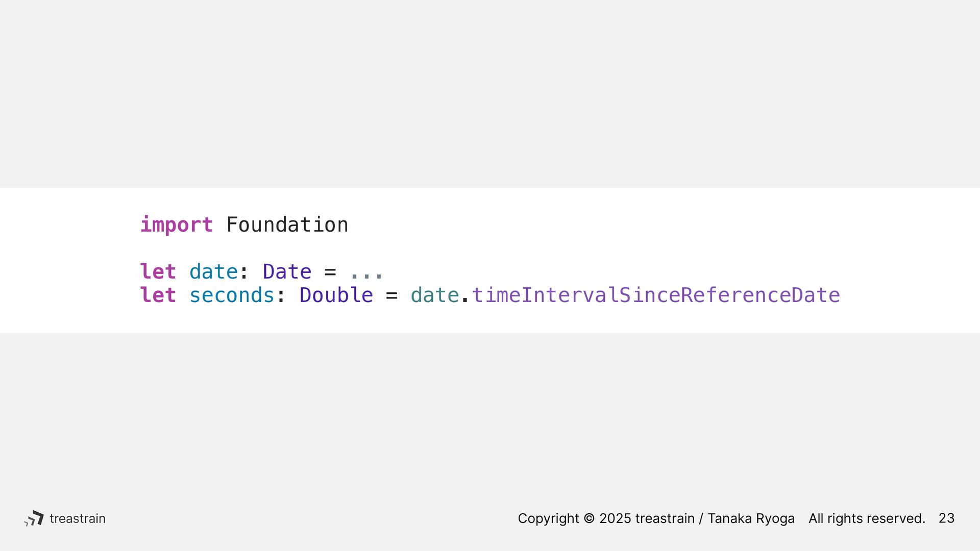This screenshot has height=551, width=980.
Task: Click the treastrain arrow logo icon
Action: (x=34, y=518)
